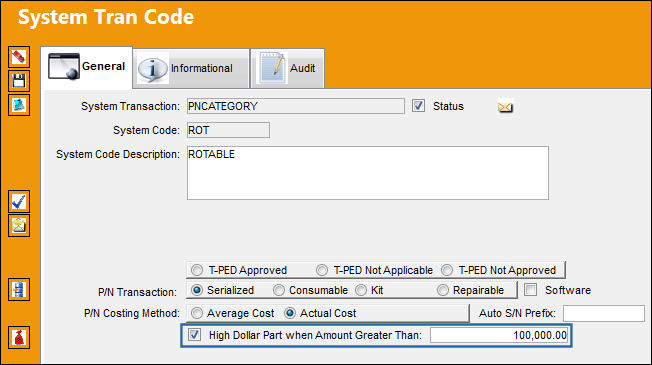Click the envelope icon in left sidebar
Viewport: 652px width, 365px height.
[x=19, y=226]
